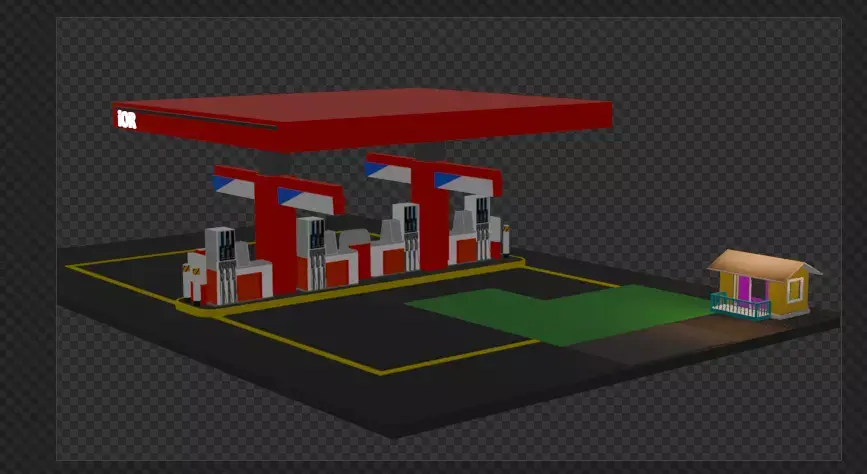Click the "iOR" logo on the canopy
Viewport: 867px width, 474px height.
coord(127,119)
